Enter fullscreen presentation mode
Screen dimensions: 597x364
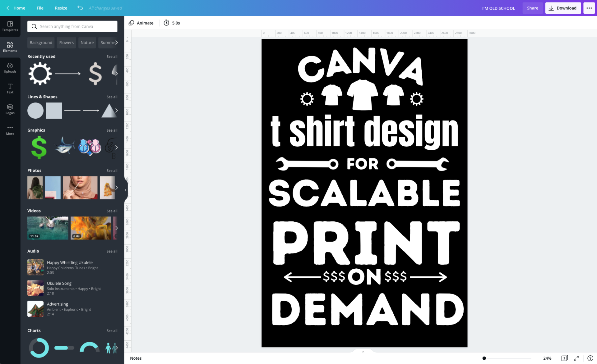pyautogui.click(x=576, y=358)
